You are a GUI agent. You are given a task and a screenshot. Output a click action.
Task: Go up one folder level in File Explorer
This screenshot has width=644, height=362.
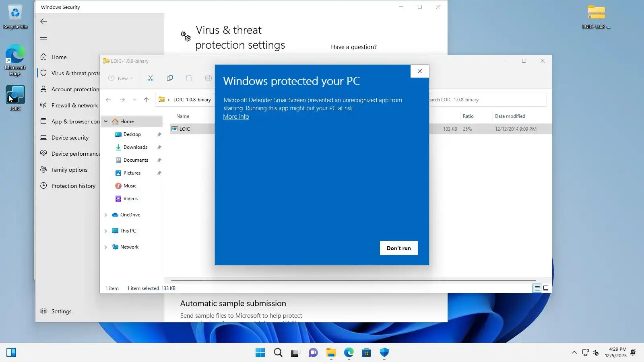click(146, 100)
